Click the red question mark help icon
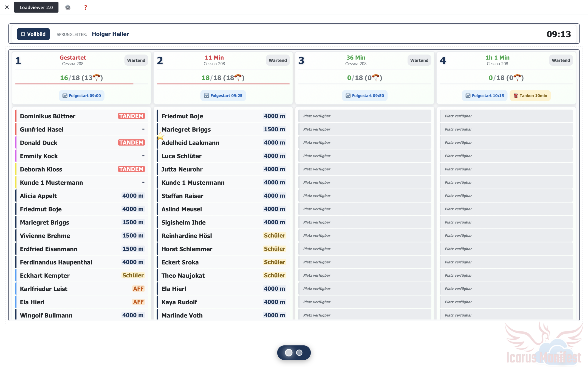This screenshot has width=588, height=367. pyautogui.click(x=85, y=7)
